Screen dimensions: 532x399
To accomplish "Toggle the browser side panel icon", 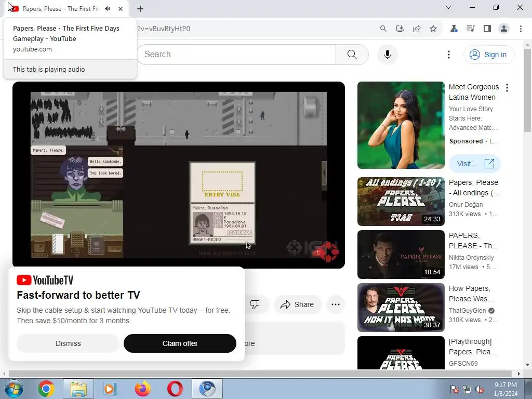I will (x=487, y=29).
